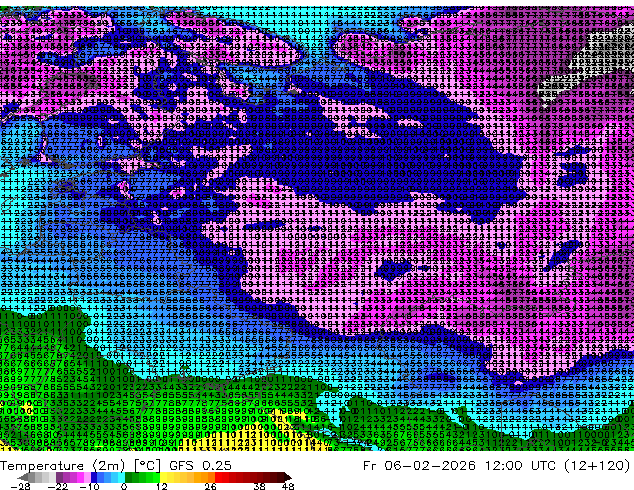This screenshot has width=634, height=490.
Task: Click the dark green legend swatch right of 0
Action: coord(129,477)
